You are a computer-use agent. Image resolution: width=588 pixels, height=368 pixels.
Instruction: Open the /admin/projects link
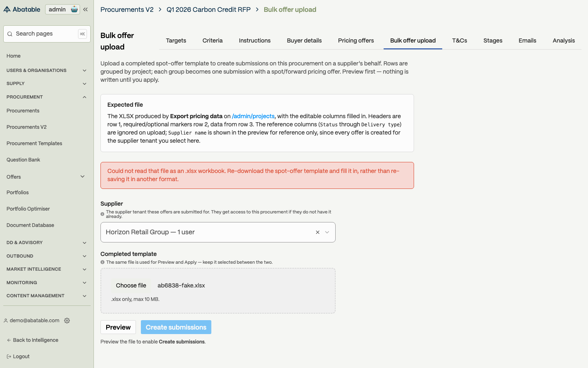(x=253, y=116)
